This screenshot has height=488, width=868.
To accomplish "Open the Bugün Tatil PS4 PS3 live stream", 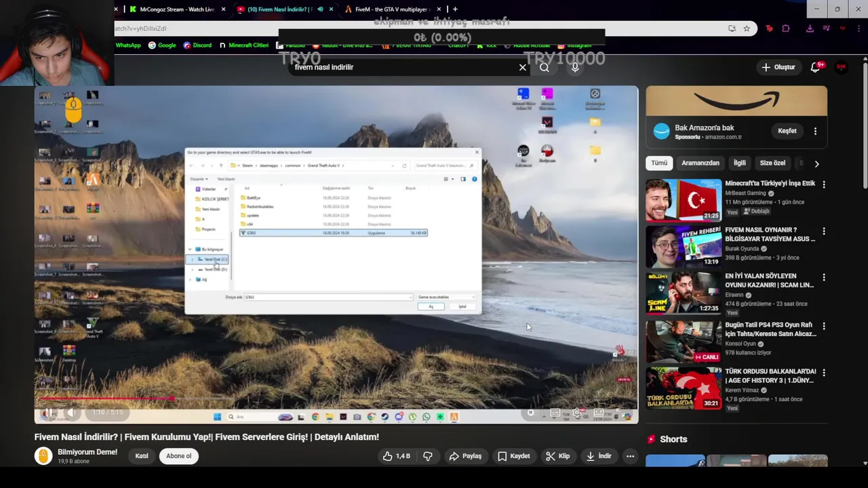I will [684, 342].
